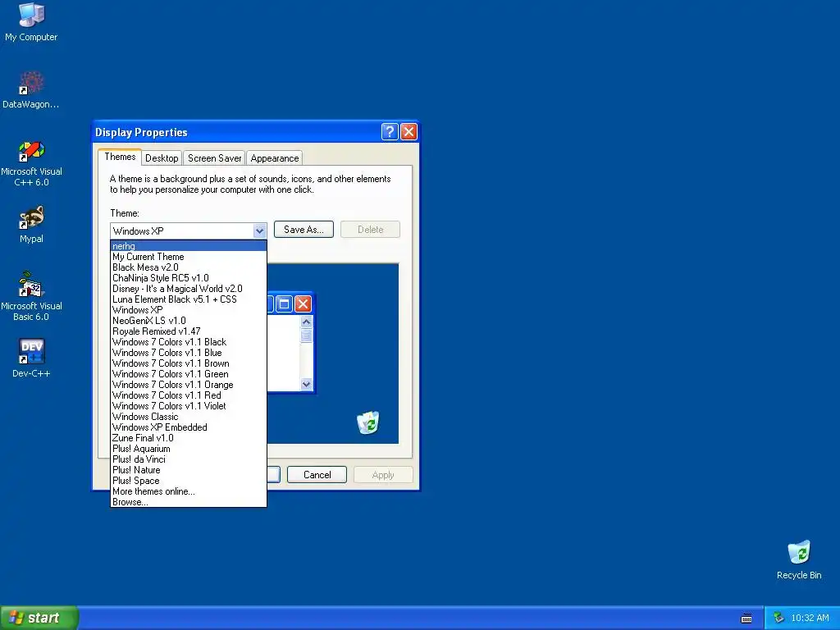The image size is (840, 630).
Task: Choose Plus! Space theme
Action: [188, 481]
